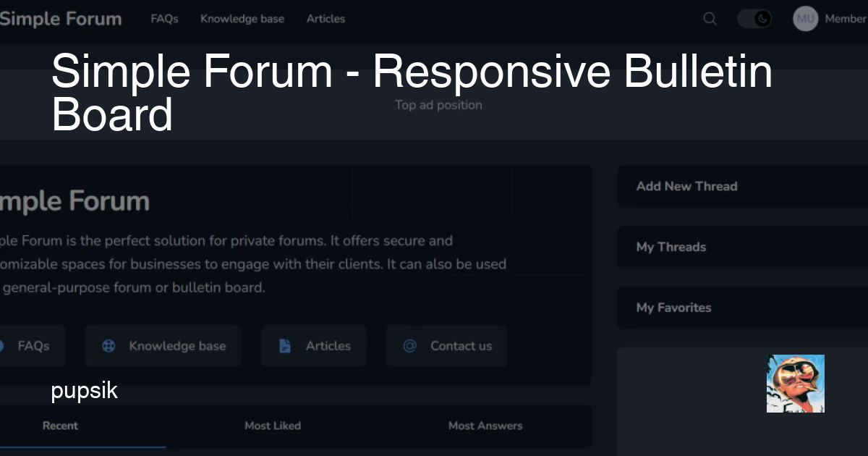Click the FAQs circle icon in the hero card

click(x=4, y=346)
